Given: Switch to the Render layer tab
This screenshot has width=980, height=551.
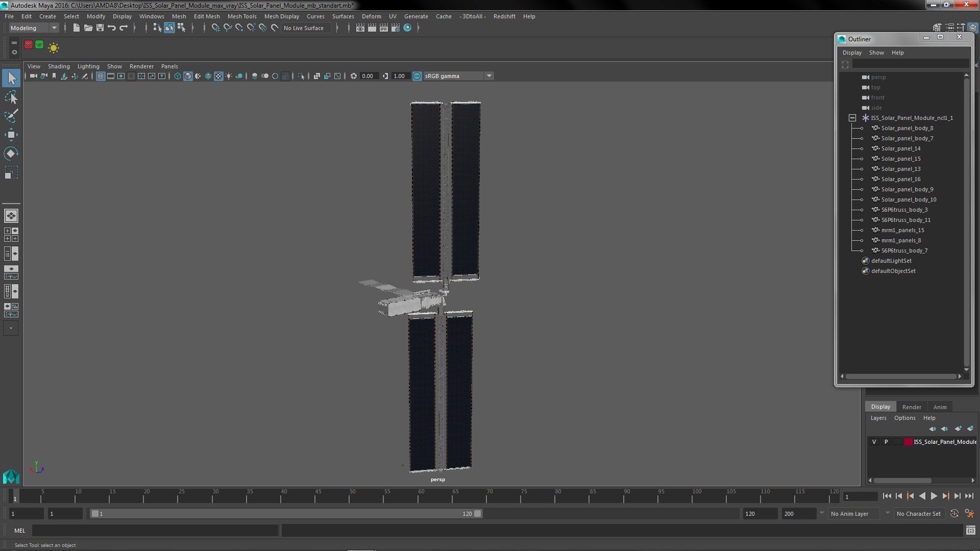Looking at the screenshot, I should click(x=911, y=407).
